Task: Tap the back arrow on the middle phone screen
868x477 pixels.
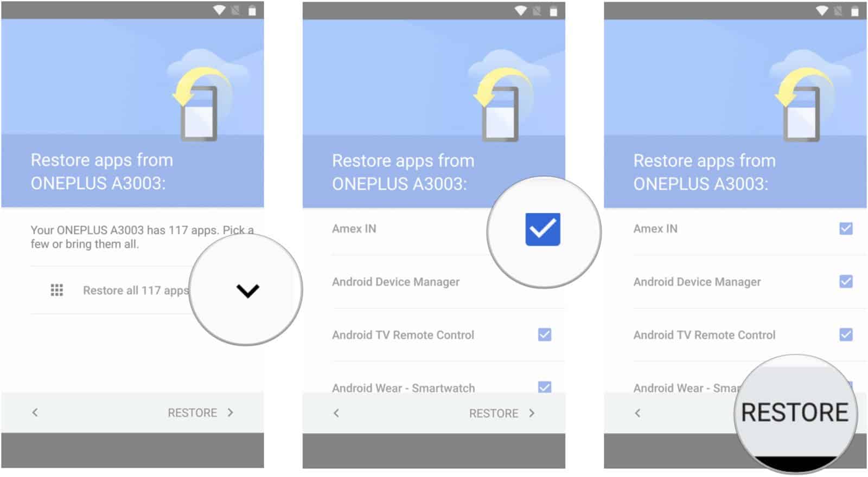Action: click(336, 413)
